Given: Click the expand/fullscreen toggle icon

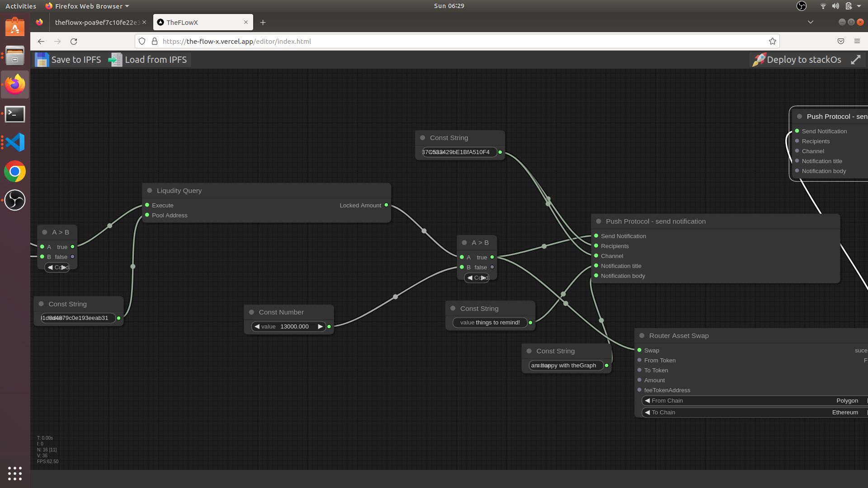Looking at the screenshot, I should click(x=856, y=59).
